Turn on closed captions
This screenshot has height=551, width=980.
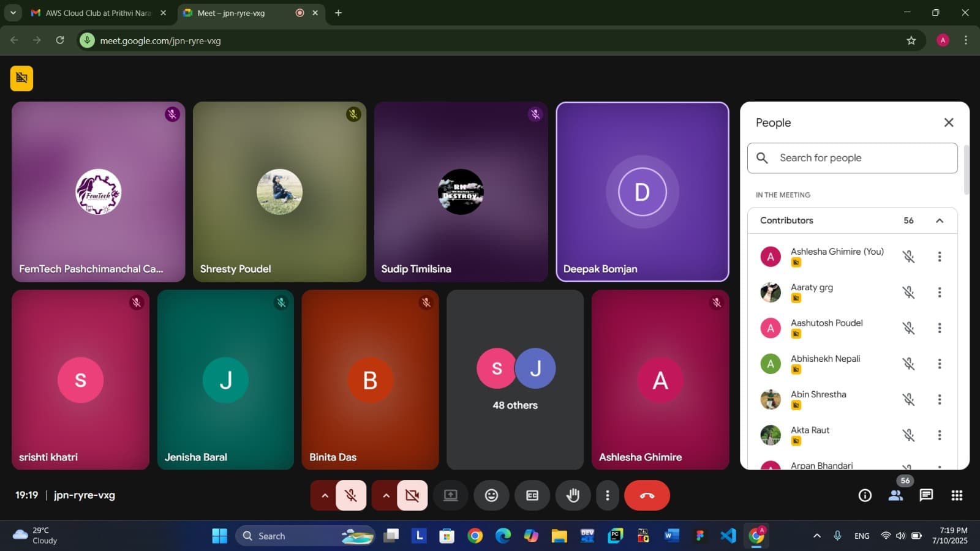coord(532,495)
